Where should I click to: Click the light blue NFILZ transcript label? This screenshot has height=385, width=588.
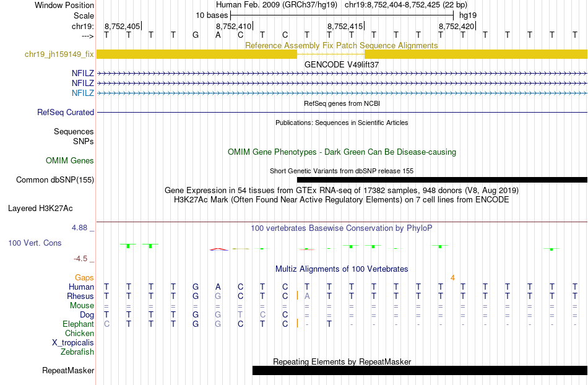point(83,93)
